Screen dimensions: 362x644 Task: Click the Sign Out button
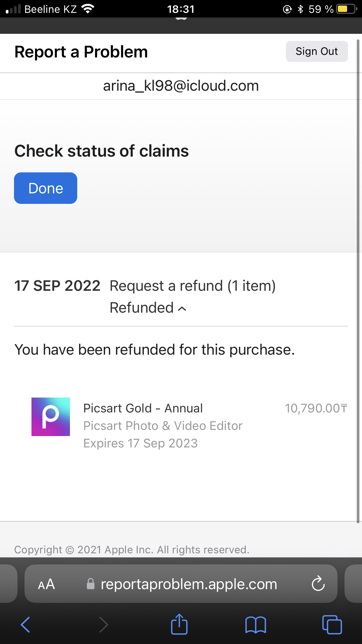(x=317, y=51)
